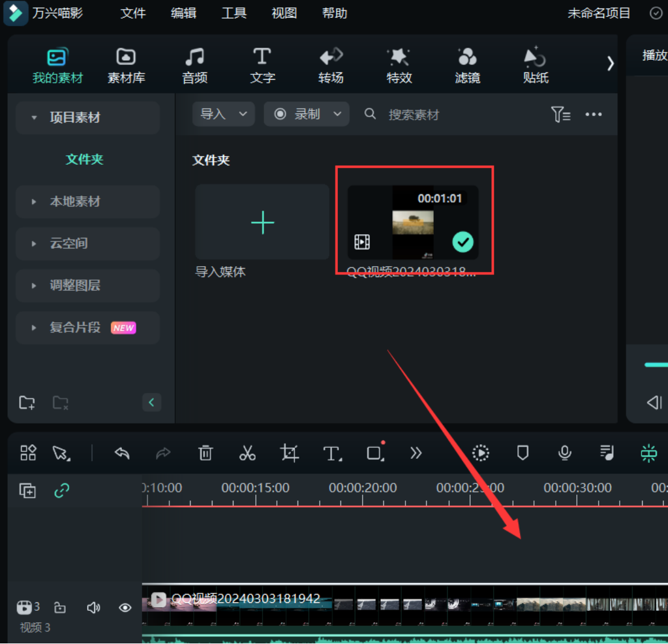Click the add text tool icon
Screen dimensions: 668x644
click(x=331, y=453)
